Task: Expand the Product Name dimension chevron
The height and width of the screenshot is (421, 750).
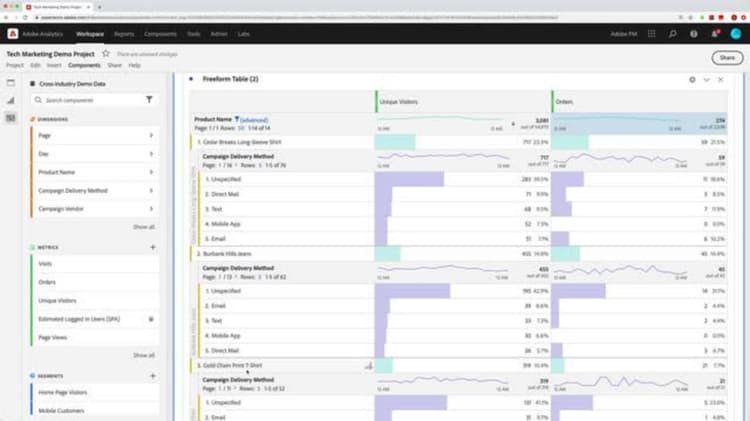Action: pos(151,172)
